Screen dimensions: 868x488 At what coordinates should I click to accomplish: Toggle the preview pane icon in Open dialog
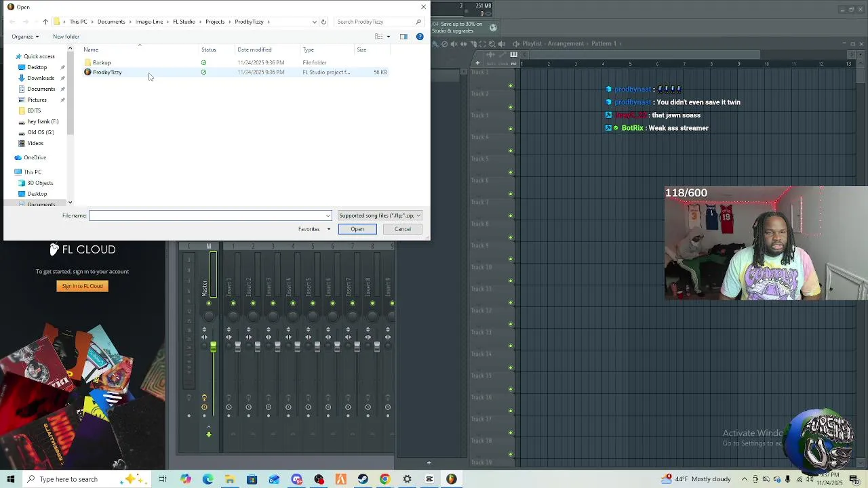403,37
